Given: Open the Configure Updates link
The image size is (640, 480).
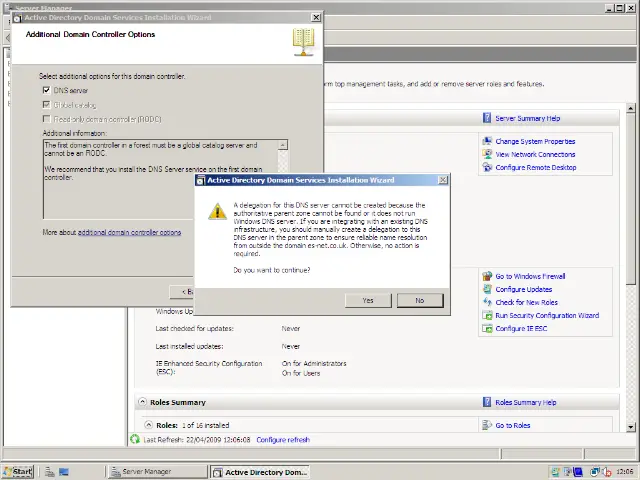Looking at the screenshot, I should 524,289.
